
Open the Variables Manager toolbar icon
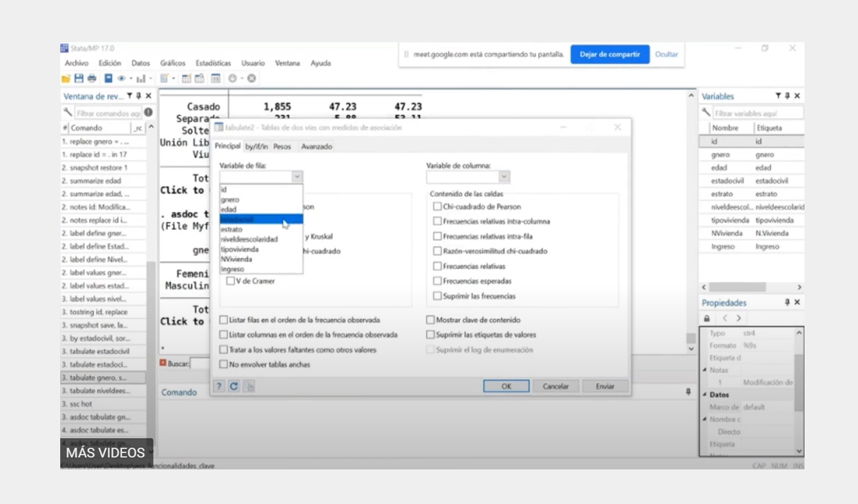[x=215, y=79]
